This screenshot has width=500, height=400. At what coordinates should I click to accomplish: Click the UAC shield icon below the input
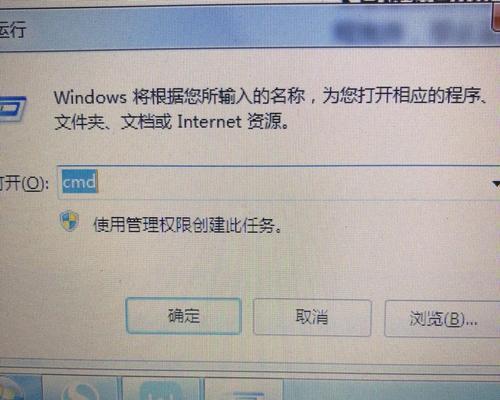pyautogui.click(x=69, y=221)
